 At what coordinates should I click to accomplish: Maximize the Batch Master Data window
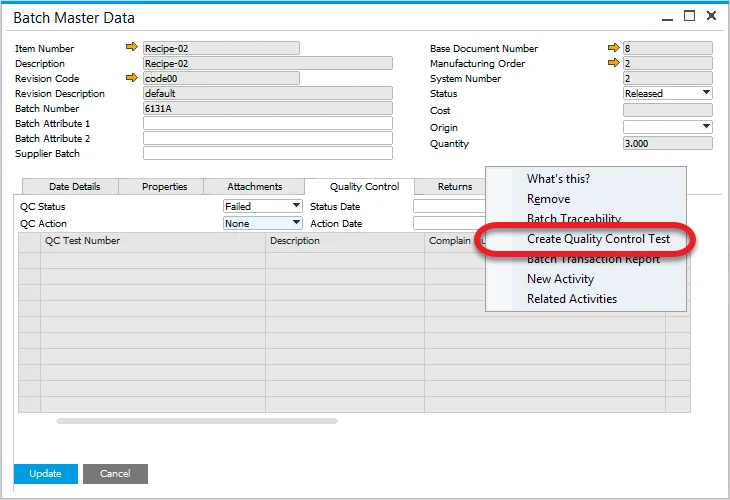click(x=689, y=16)
